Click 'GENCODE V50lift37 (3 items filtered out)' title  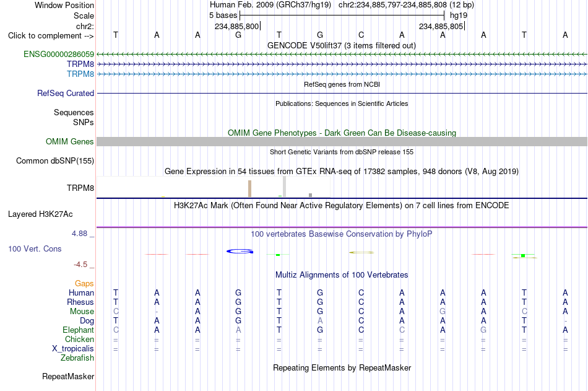[342, 45]
